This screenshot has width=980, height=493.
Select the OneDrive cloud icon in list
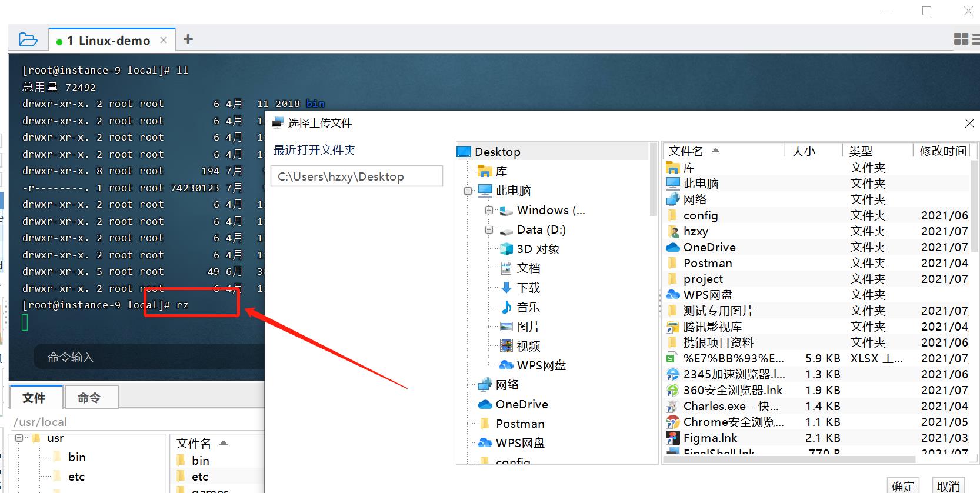coord(672,247)
